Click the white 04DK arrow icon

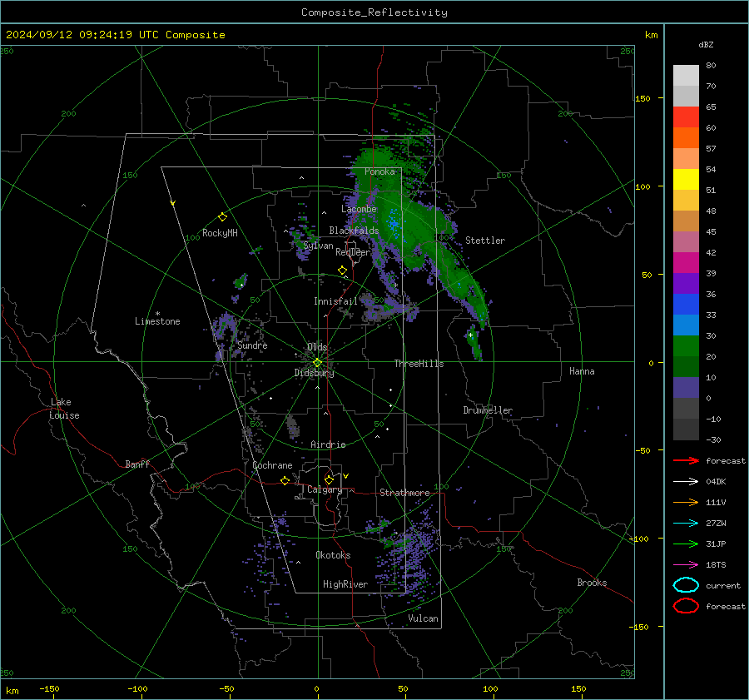point(686,482)
